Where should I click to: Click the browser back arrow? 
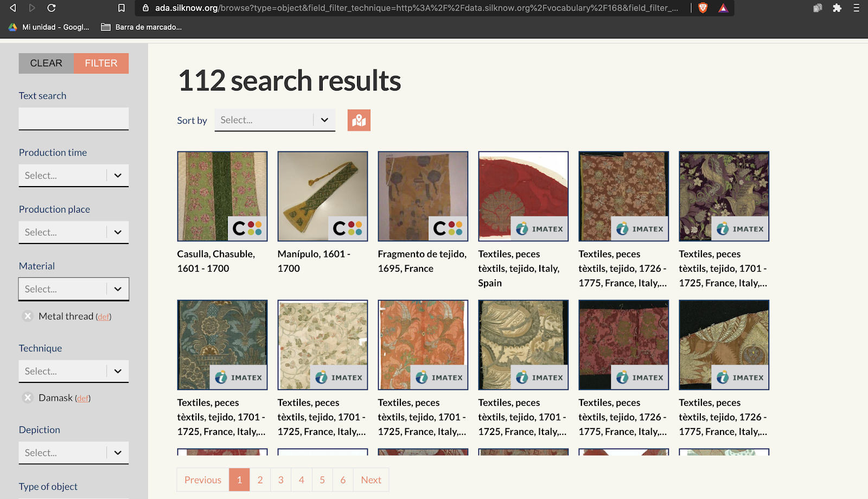[12, 8]
